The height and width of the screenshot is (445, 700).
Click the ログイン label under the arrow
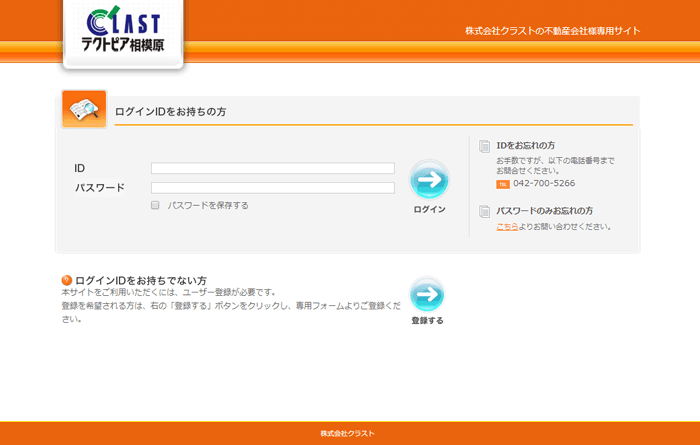tap(429, 209)
